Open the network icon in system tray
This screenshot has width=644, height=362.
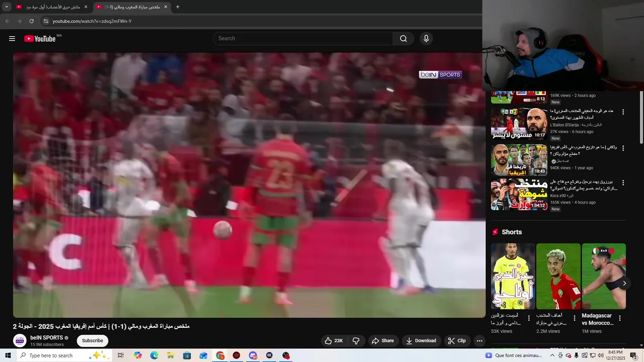pyautogui.click(x=592, y=355)
